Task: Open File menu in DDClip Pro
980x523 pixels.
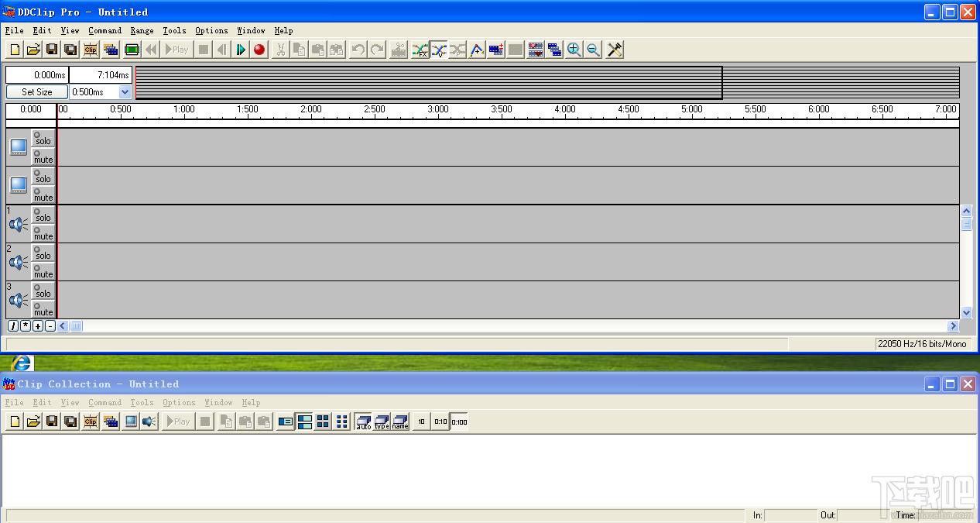Action: click(14, 30)
